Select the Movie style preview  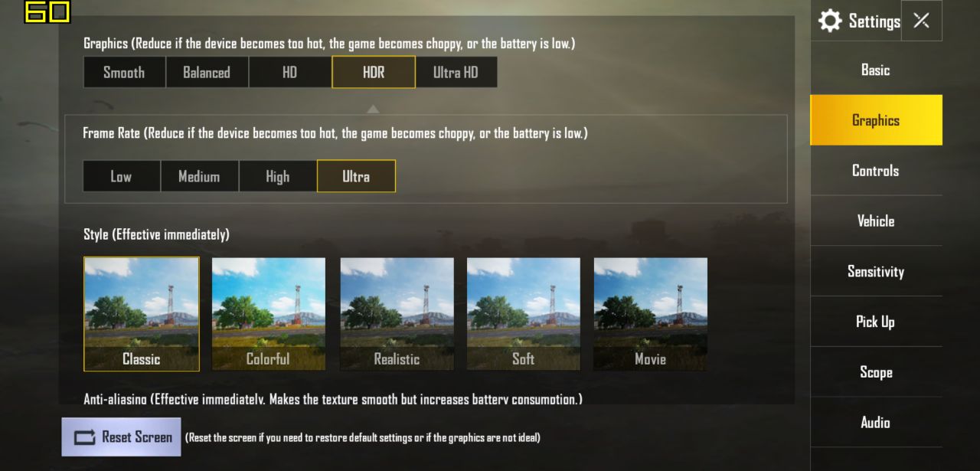coord(651,314)
